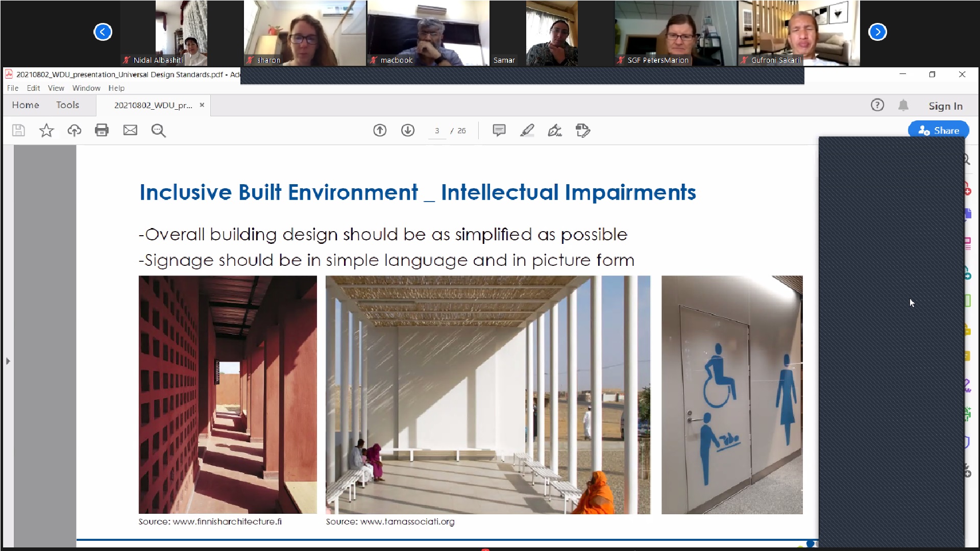Switch to the Home tab
Viewport: 980px width, 551px height.
point(26,105)
